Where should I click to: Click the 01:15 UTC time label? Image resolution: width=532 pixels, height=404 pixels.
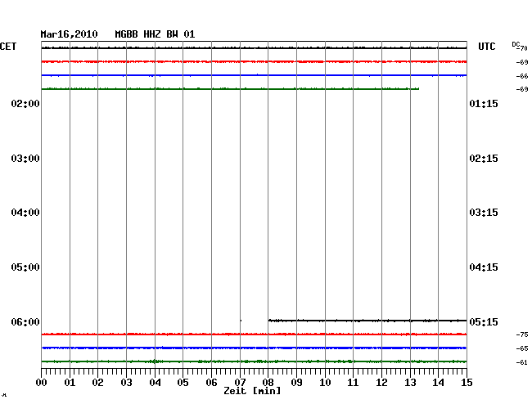(484, 103)
